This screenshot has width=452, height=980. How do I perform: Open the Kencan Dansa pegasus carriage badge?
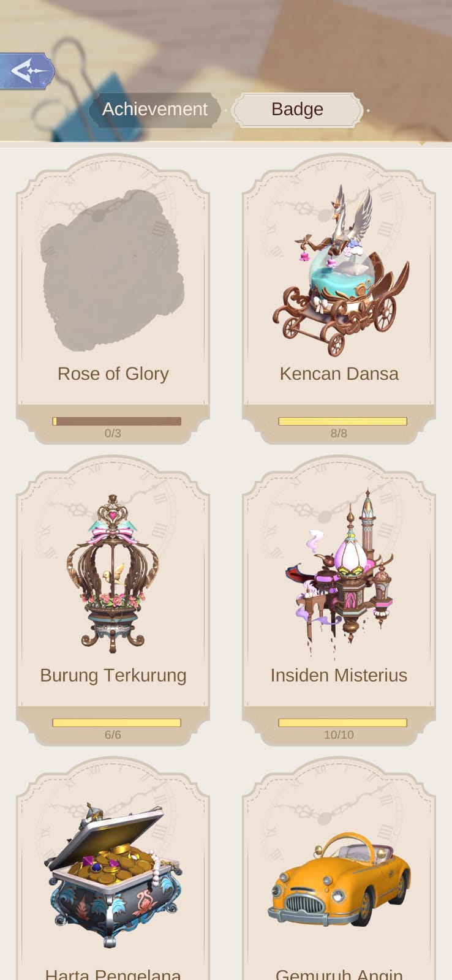[x=340, y=271]
